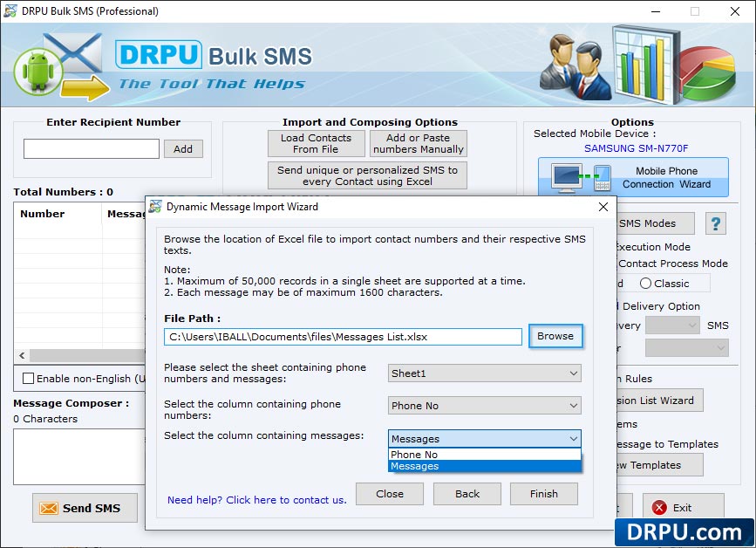Screen dimensions: 756x548
Task: Select the Classic radio button
Action: coord(645,284)
